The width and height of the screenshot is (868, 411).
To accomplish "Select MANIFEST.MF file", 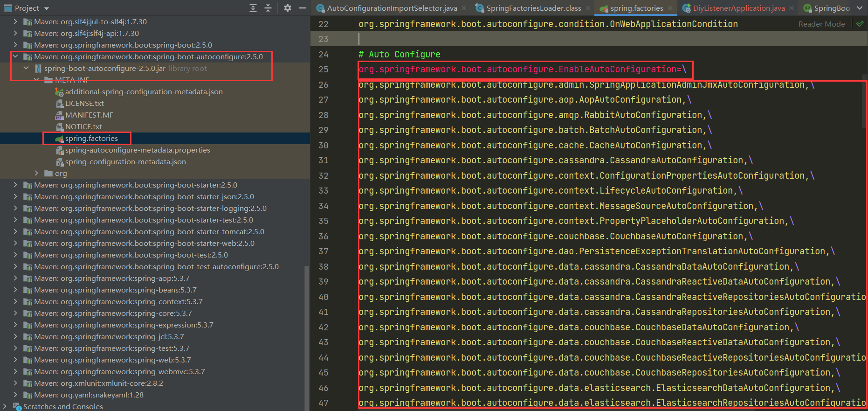I will (x=89, y=115).
